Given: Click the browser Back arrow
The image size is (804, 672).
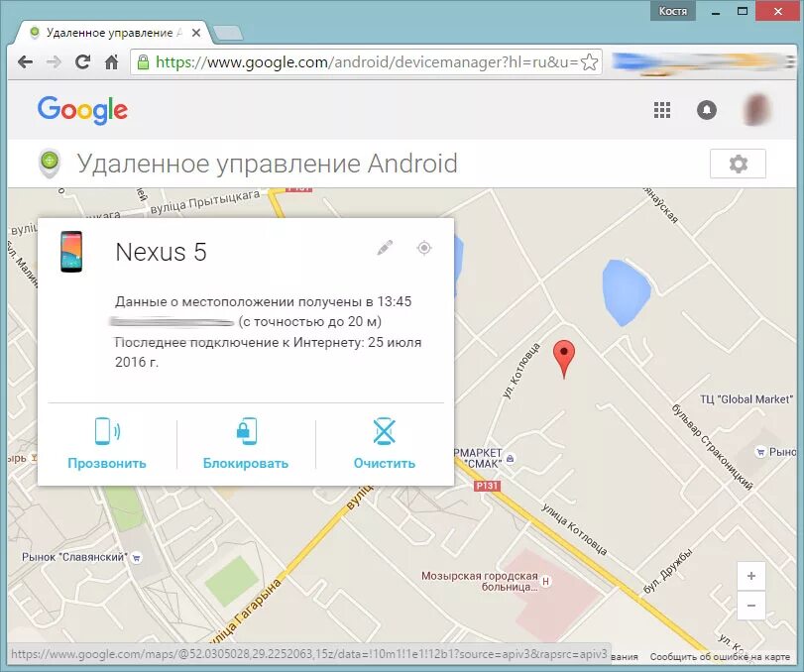Looking at the screenshot, I should point(25,62).
